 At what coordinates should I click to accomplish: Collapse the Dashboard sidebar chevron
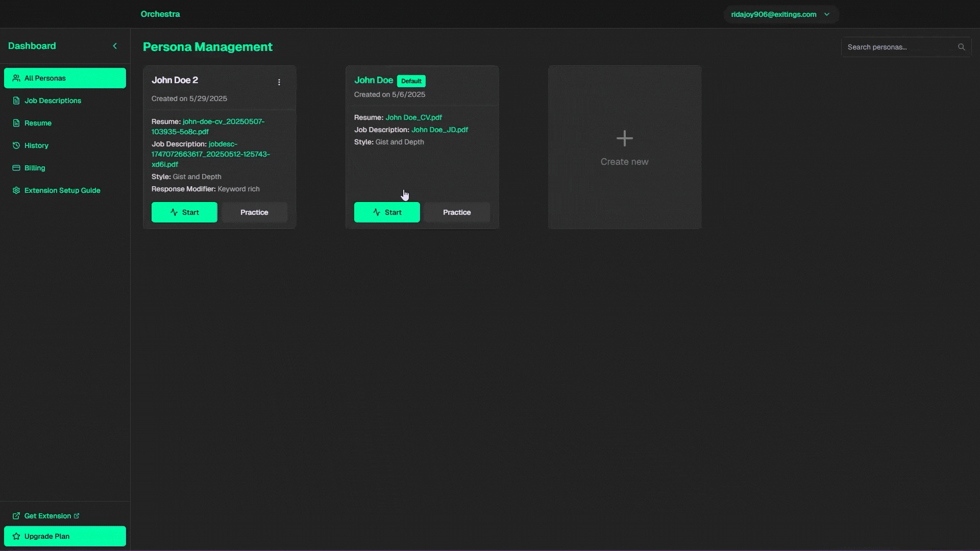pyautogui.click(x=115, y=46)
